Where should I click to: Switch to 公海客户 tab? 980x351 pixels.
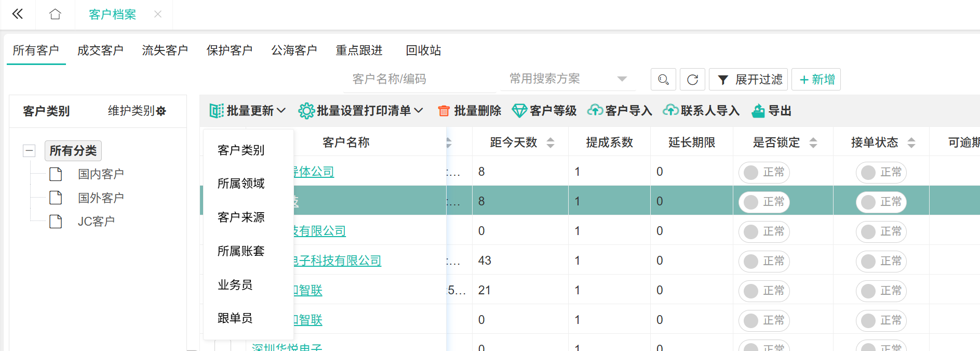coord(294,50)
